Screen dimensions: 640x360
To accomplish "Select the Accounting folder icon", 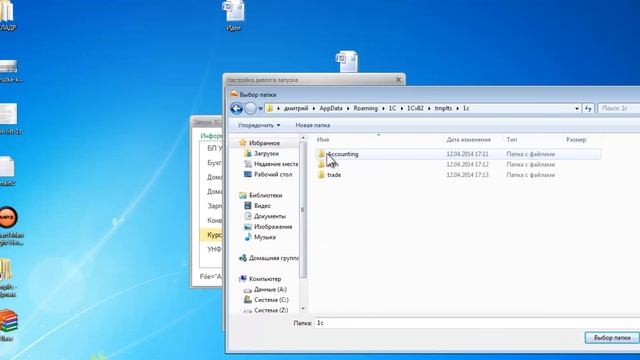I will tap(321, 154).
